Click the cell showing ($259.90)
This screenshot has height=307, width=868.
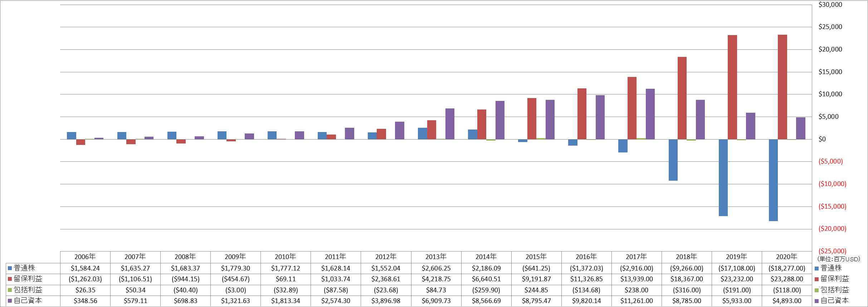(486, 290)
